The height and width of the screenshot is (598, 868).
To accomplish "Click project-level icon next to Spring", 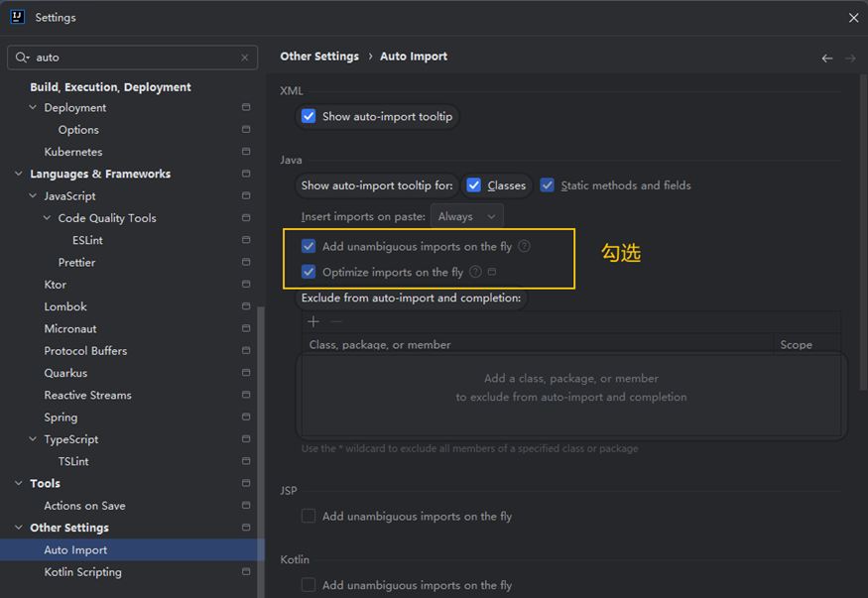I will click(x=246, y=418).
